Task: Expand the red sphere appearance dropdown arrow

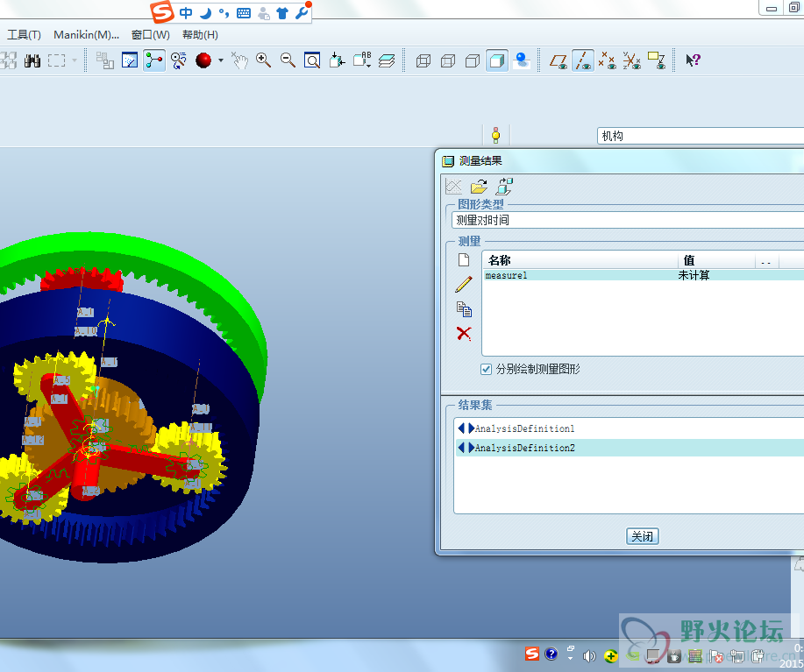Action: [x=221, y=60]
